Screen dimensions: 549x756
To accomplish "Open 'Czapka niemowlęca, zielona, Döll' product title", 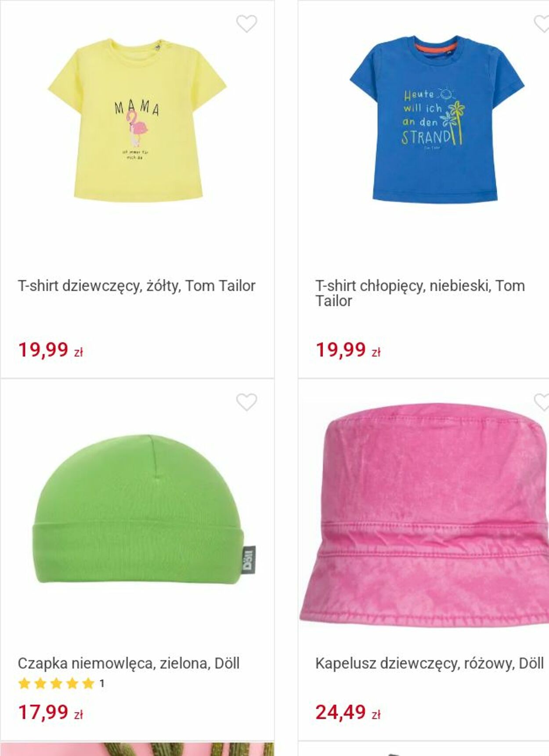I will click(129, 663).
